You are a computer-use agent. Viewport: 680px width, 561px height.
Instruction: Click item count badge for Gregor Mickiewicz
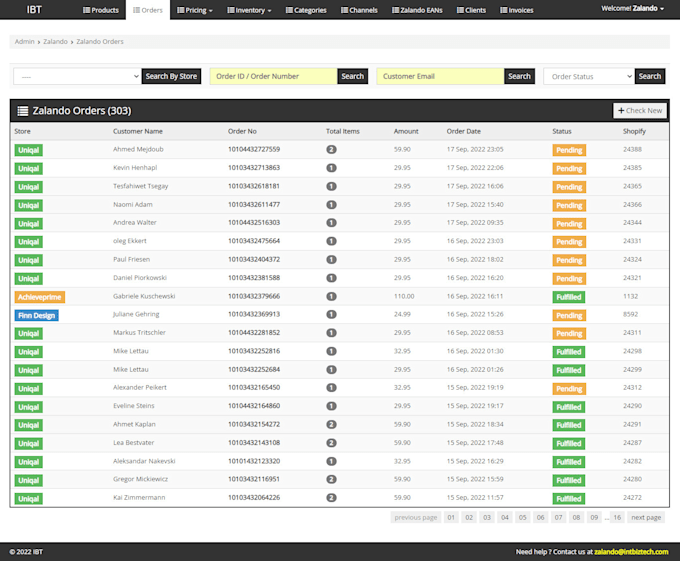coord(331,479)
